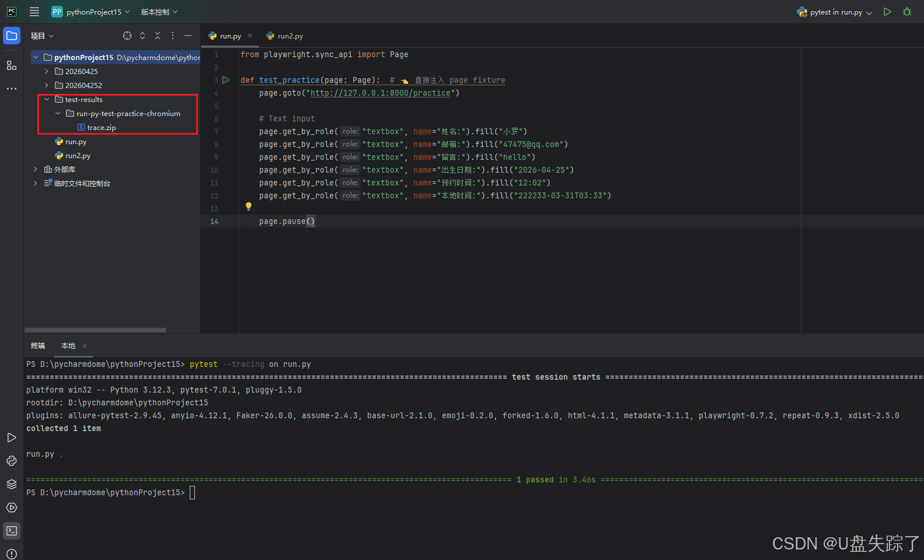Click the PyCharm logo icon
Image resolution: width=924 pixels, height=560 pixels.
pos(12,12)
